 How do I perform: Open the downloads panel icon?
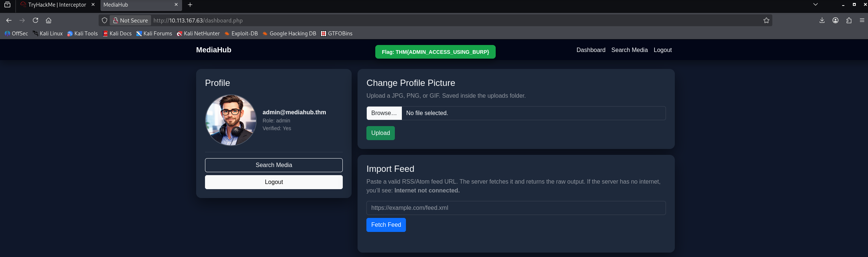tap(822, 20)
